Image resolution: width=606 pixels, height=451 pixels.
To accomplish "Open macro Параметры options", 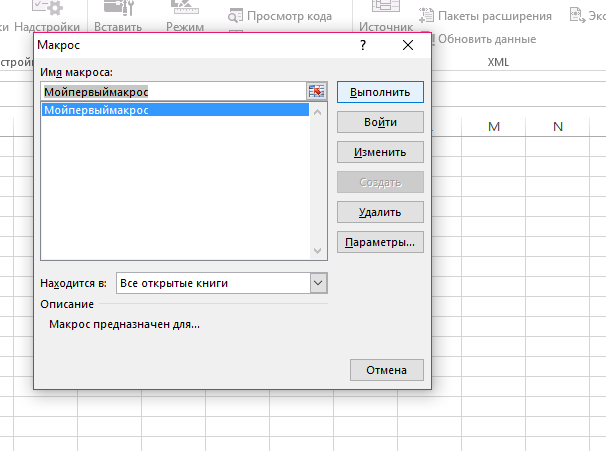I will [380, 242].
